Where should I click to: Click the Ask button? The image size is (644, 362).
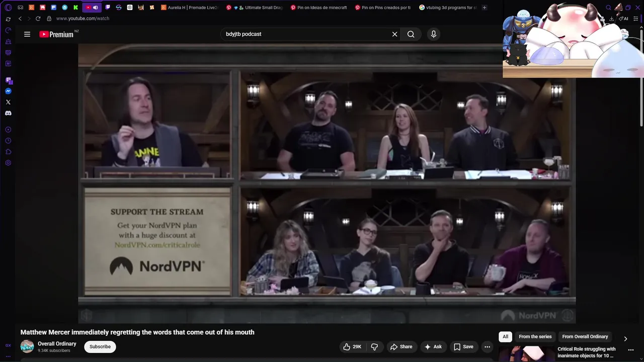(x=433, y=346)
